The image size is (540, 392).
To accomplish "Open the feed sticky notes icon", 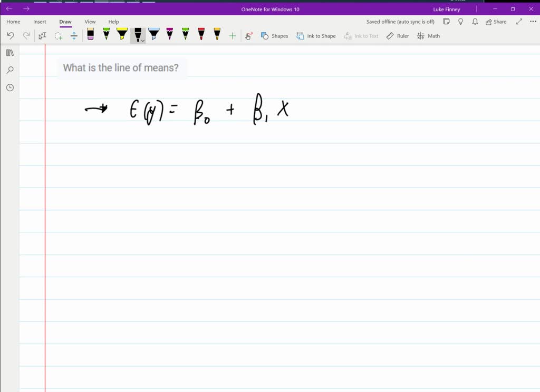I will (x=446, y=22).
